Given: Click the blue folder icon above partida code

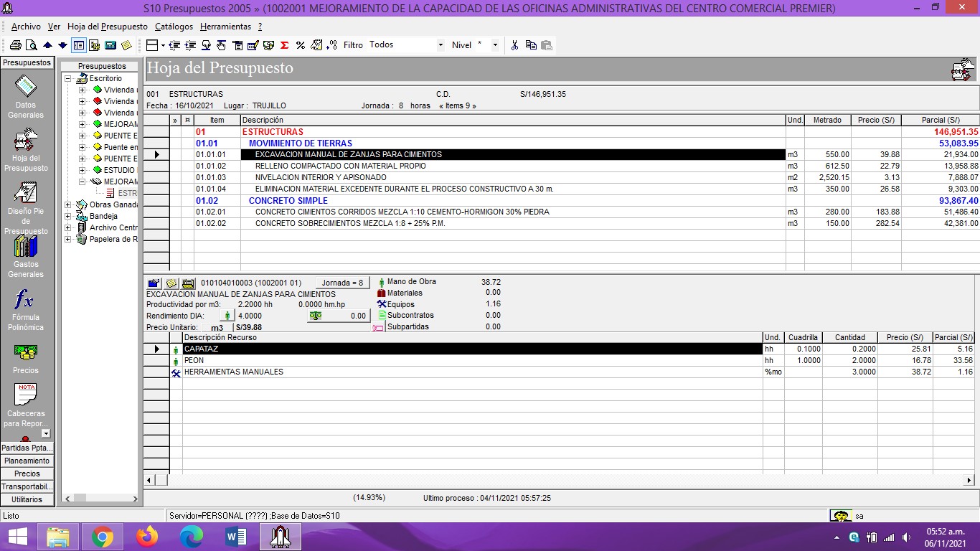Looking at the screenshot, I should 154,283.
